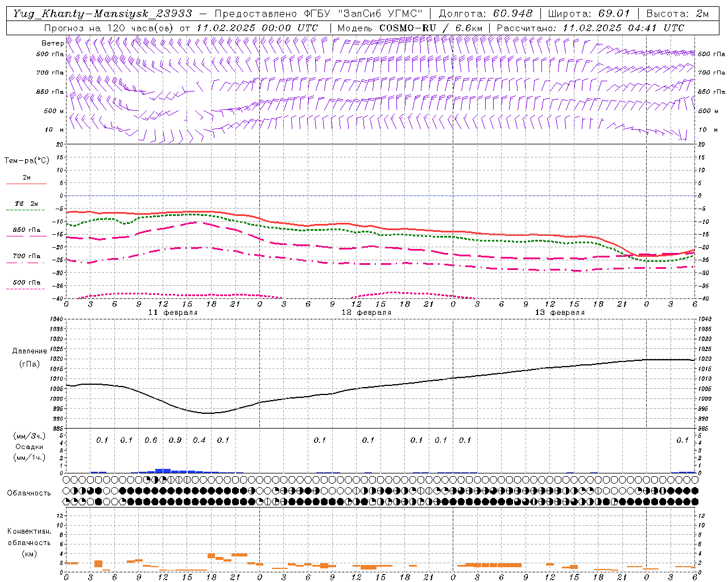Image resolution: width=728 pixels, height=582 pixels.
Task: Click the forecast header Прогноз на 120 часа(ов)
Action: click(110, 28)
